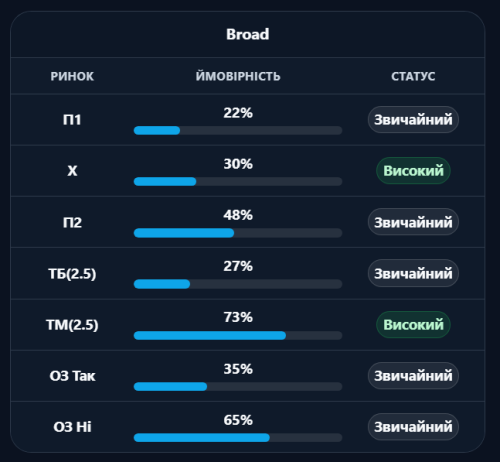Image resolution: width=500 pixels, height=462 pixels.
Task: Click the 22% probability bar for П1
Action: [238, 130]
